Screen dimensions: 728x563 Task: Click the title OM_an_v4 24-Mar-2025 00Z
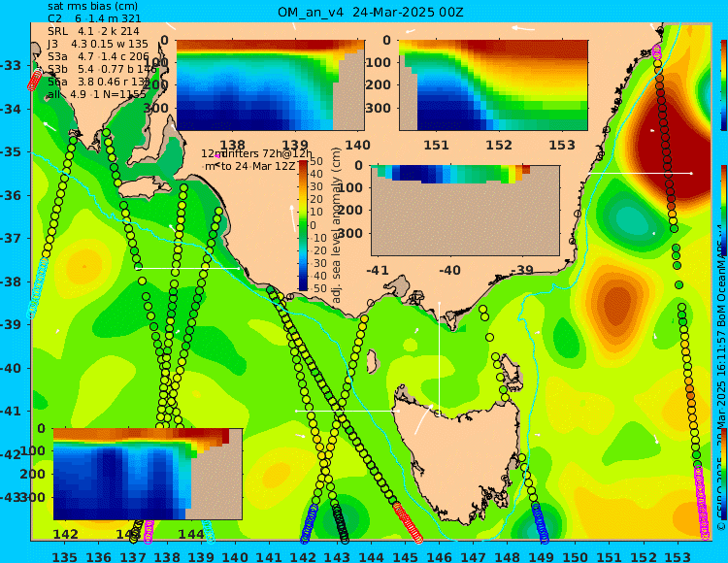point(370,12)
